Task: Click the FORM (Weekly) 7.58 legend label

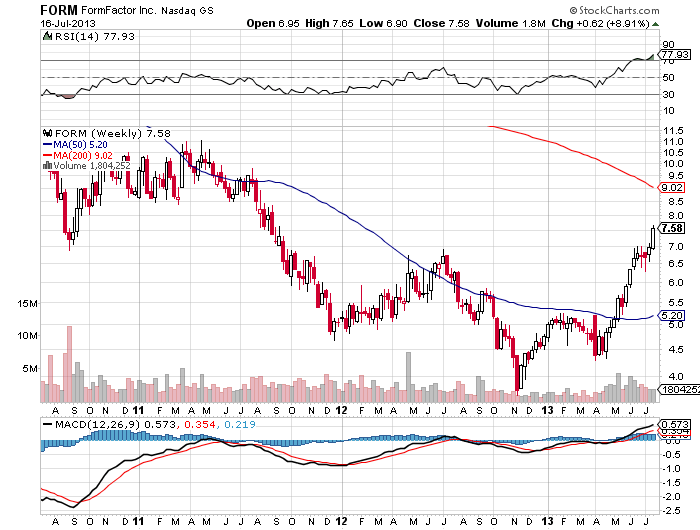Action: coord(112,133)
